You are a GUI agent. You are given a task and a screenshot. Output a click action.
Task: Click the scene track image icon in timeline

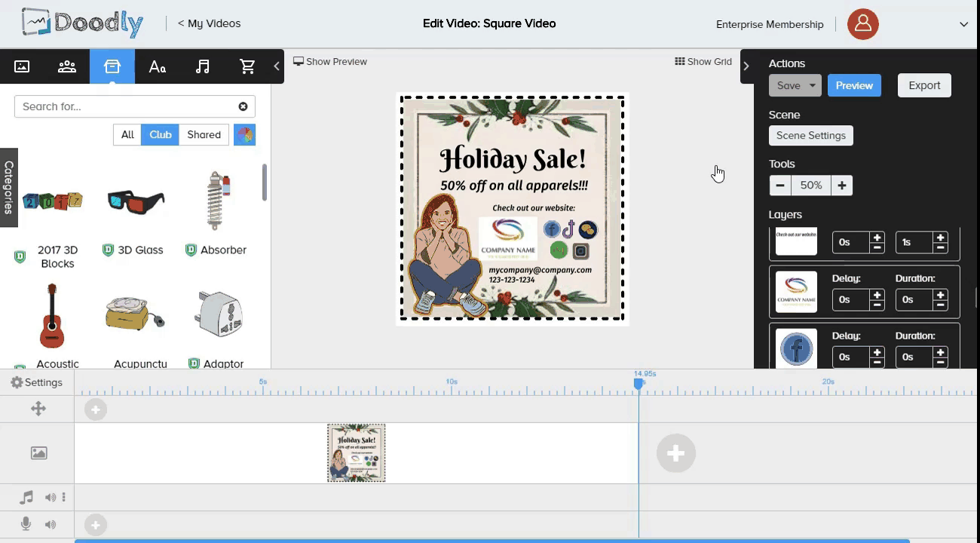39,452
